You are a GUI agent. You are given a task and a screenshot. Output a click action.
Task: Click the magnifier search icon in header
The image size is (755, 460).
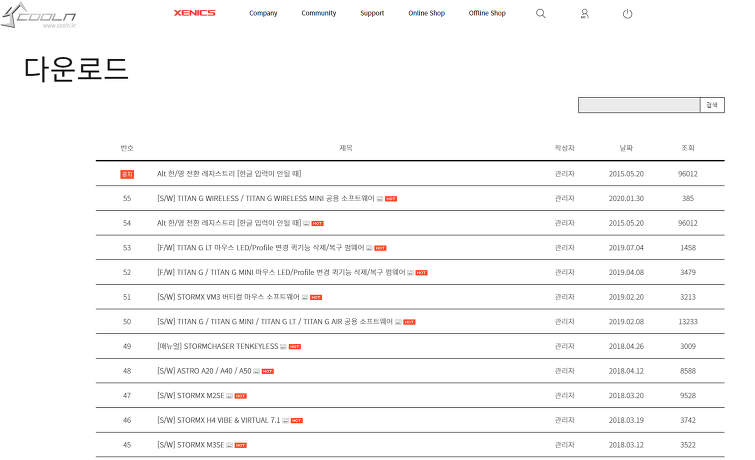click(541, 13)
